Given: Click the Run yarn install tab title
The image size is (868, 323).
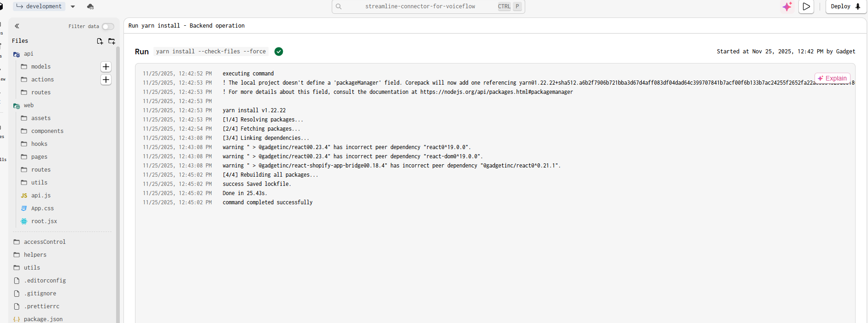Looking at the screenshot, I should [x=187, y=26].
